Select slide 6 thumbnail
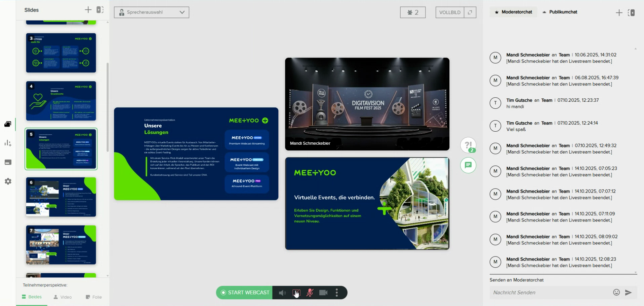The image size is (644, 306). (x=61, y=197)
